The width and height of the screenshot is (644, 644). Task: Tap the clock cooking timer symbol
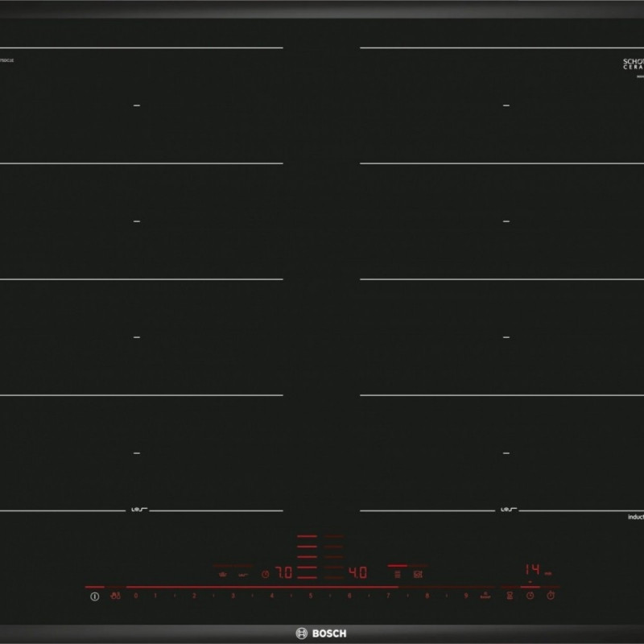click(x=530, y=596)
